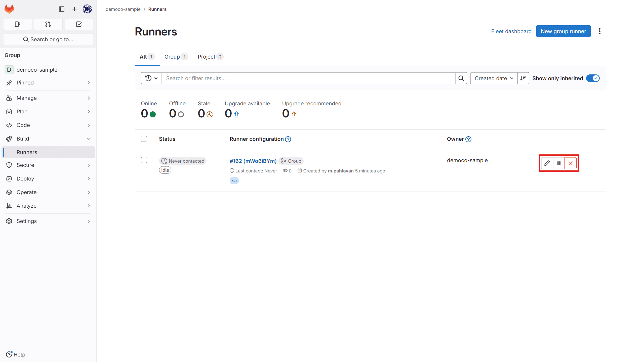Open Runner configuration help icon
Screen dimensions: 644x362
[288, 139]
